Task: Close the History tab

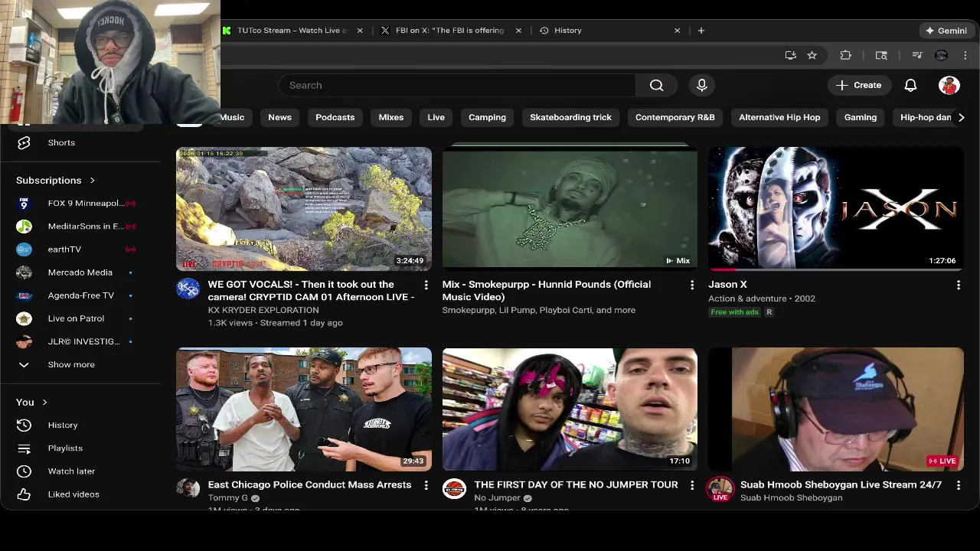Action: click(x=677, y=31)
